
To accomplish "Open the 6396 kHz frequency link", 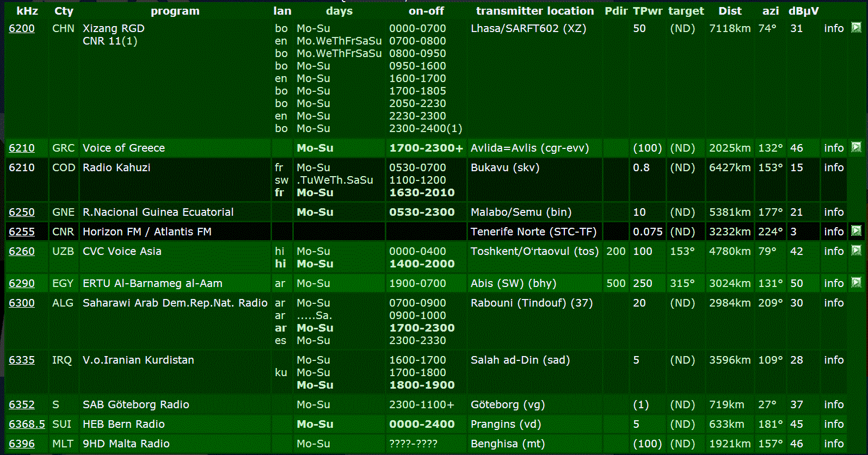I will [x=22, y=444].
